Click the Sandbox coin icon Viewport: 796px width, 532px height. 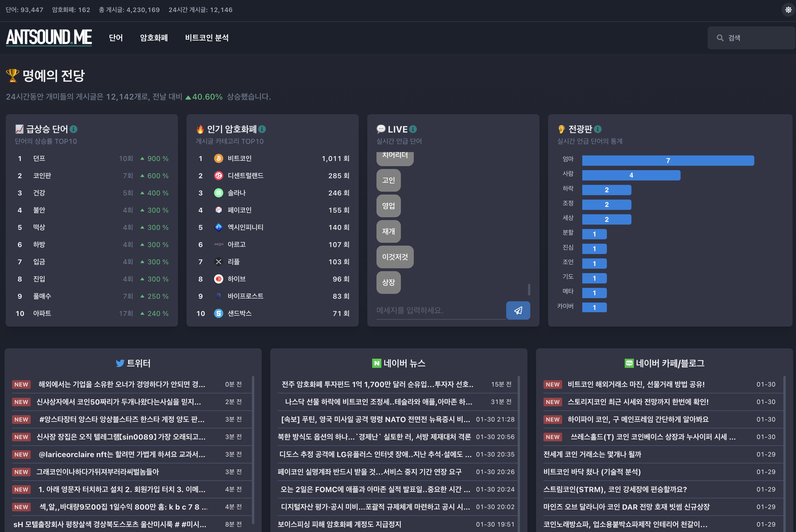pos(218,314)
